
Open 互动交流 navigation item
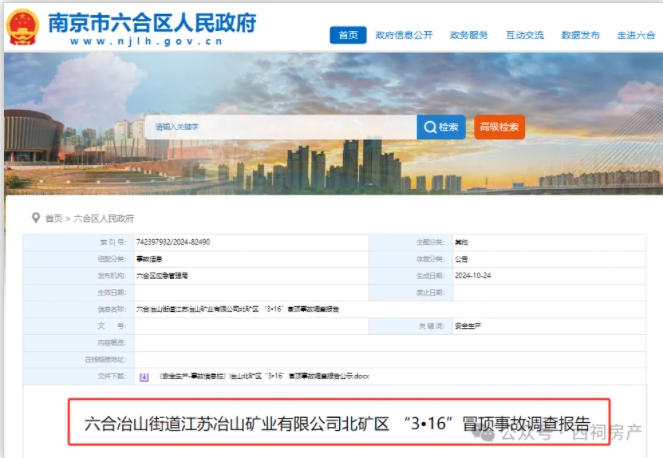526,35
